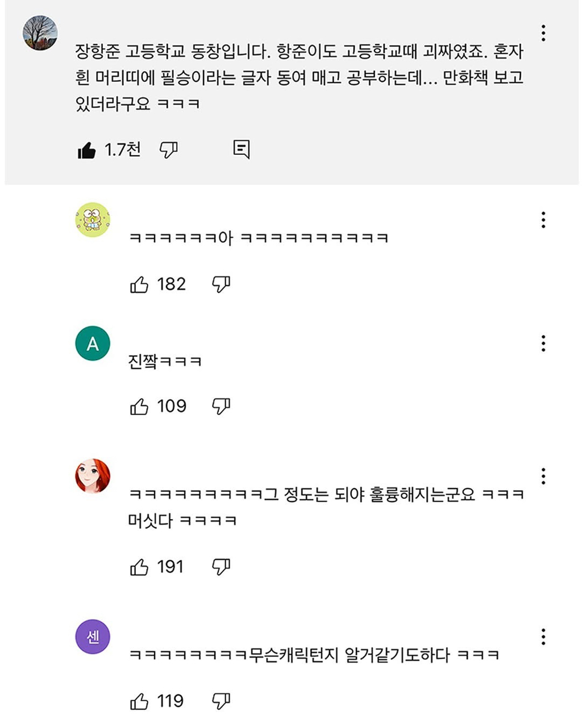Dislike the top comment about 장항준
This screenshot has width=582, height=728.
pos(168,150)
